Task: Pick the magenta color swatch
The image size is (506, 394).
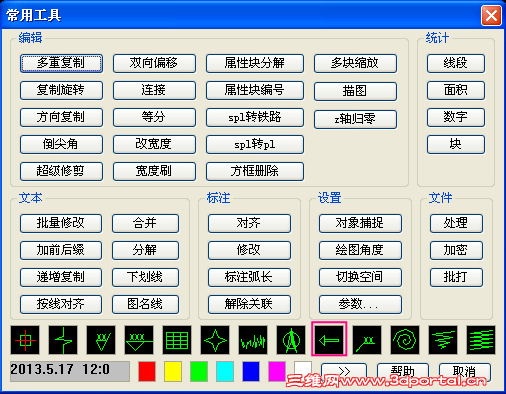Action: pos(277,371)
